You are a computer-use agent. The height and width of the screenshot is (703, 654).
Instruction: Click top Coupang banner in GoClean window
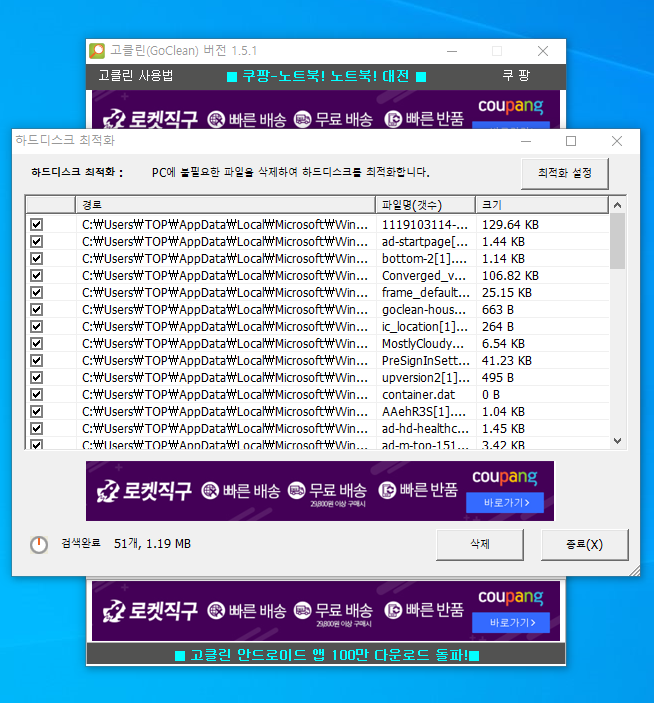pyautogui.click(x=326, y=110)
